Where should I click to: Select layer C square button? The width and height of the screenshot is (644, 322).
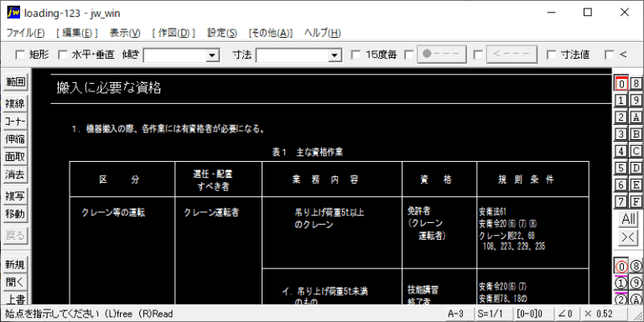point(636,151)
